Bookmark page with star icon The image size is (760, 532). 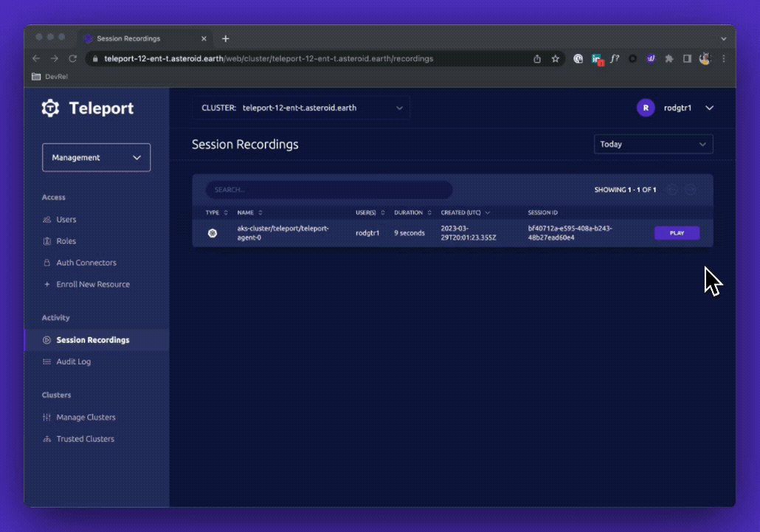click(556, 58)
